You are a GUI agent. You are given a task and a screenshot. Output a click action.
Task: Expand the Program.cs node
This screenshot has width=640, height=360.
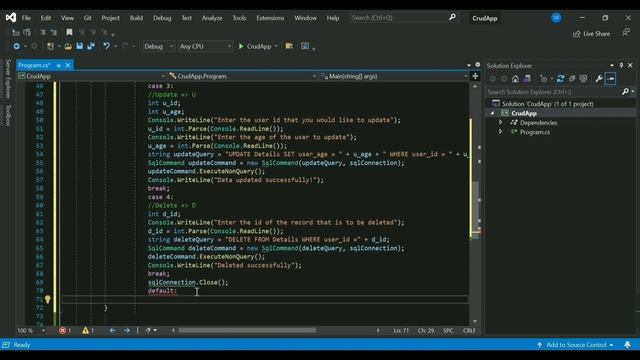[500, 132]
